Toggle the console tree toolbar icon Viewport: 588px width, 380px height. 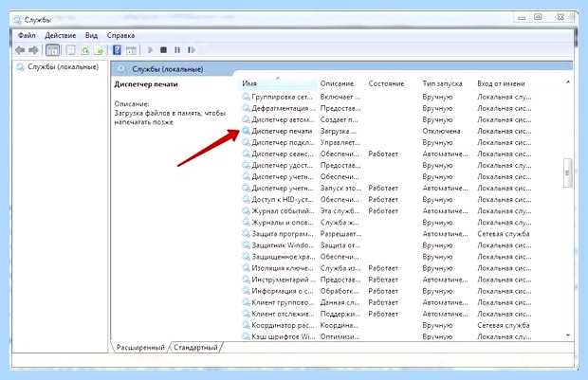(52, 50)
